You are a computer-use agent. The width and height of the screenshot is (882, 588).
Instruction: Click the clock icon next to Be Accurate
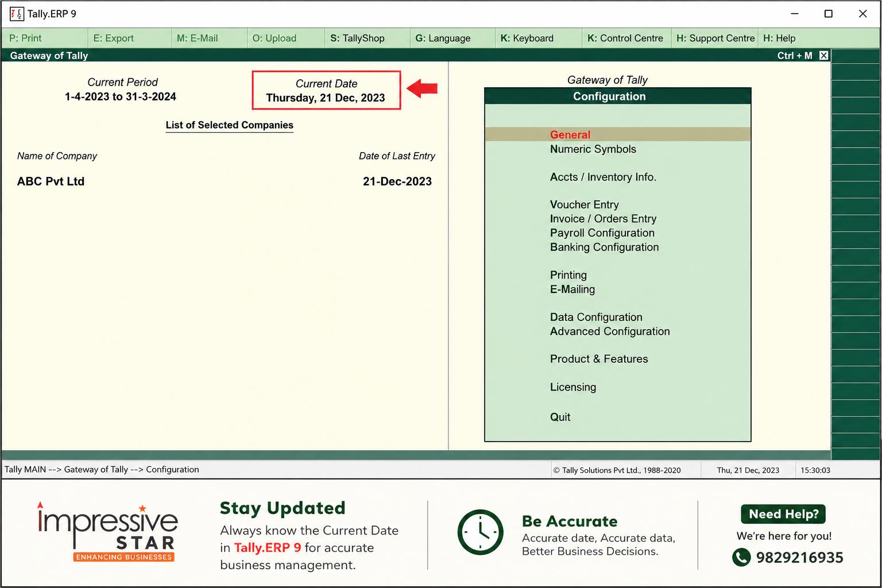[481, 532]
